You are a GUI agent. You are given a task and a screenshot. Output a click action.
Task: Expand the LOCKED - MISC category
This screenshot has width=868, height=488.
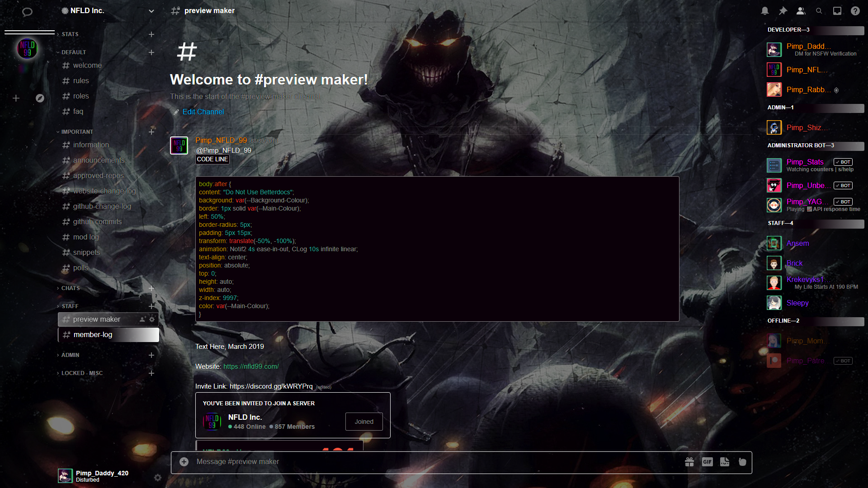pos(82,373)
